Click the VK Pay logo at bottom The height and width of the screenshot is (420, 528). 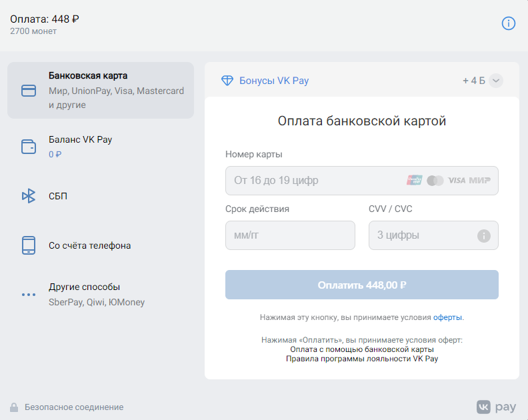pos(496,407)
